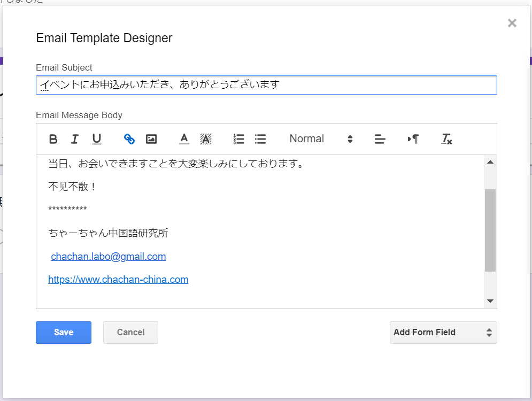Toggle italic formatting
532x401 pixels.
[x=75, y=139]
